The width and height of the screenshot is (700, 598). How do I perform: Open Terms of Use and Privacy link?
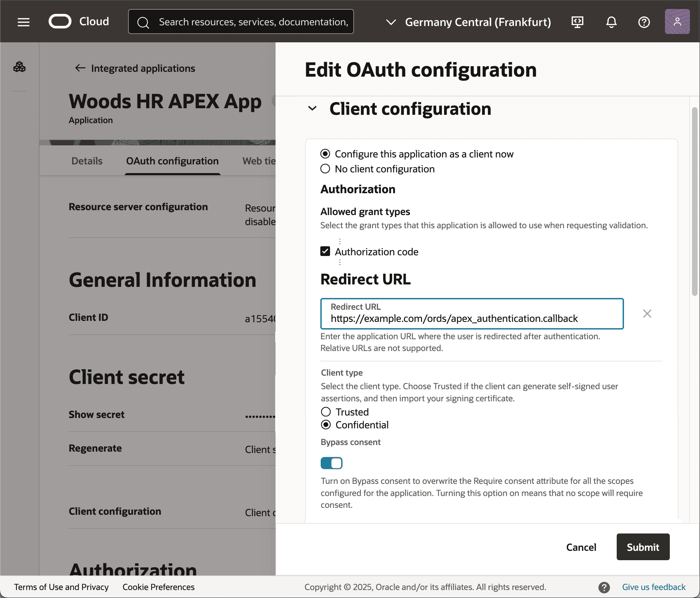coord(61,587)
